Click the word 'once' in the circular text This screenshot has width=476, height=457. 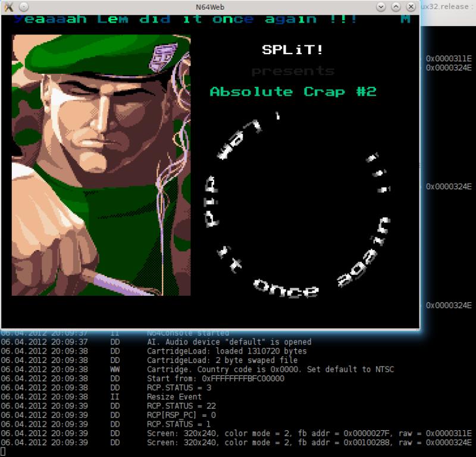(286, 289)
